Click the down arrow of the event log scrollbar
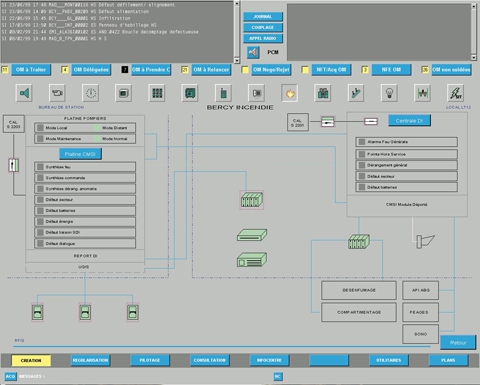 pyautogui.click(x=237, y=60)
